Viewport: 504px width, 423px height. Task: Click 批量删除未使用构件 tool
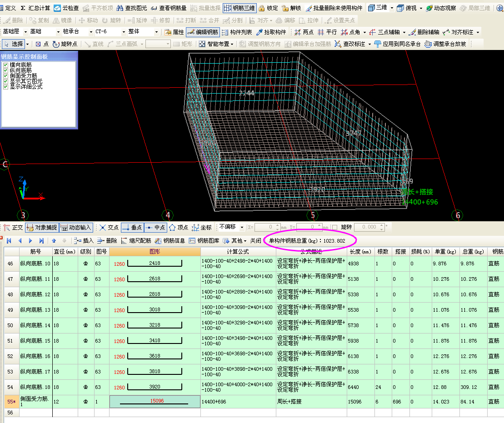(334, 8)
